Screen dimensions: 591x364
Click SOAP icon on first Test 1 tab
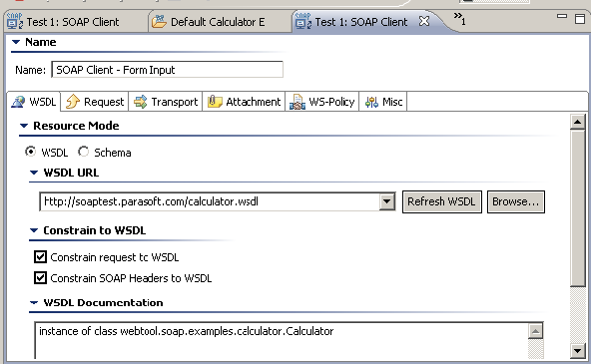tap(15, 21)
